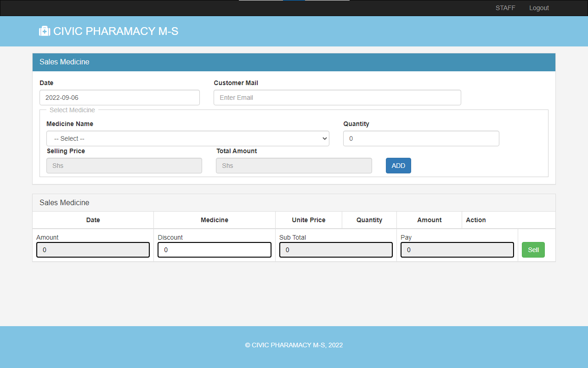This screenshot has width=588, height=368.
Task: Open the STAFF menu
Action: [x=505, y=8]
